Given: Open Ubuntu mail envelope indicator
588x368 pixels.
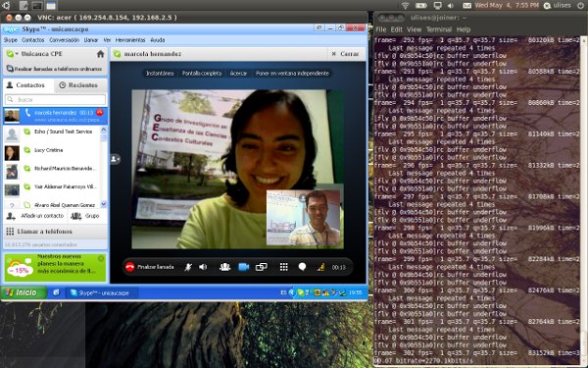Looking at the screenshot, I should coord(466,5).
